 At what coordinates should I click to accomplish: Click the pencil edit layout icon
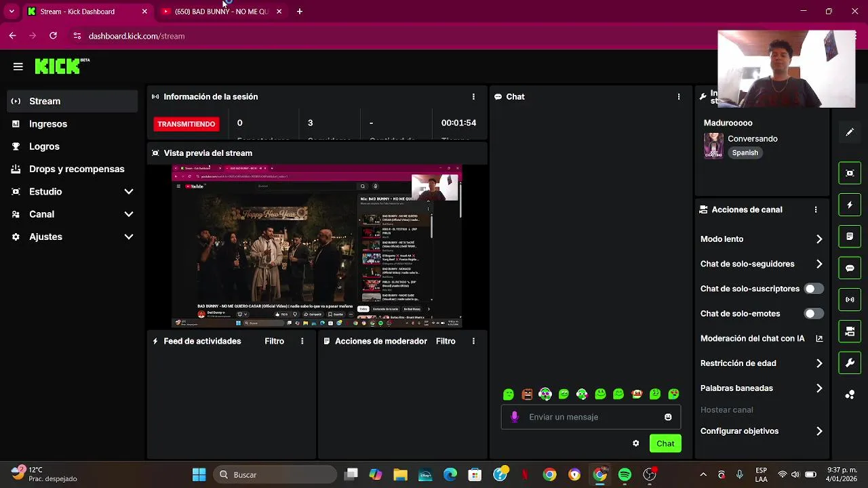(x=850, y=132)
